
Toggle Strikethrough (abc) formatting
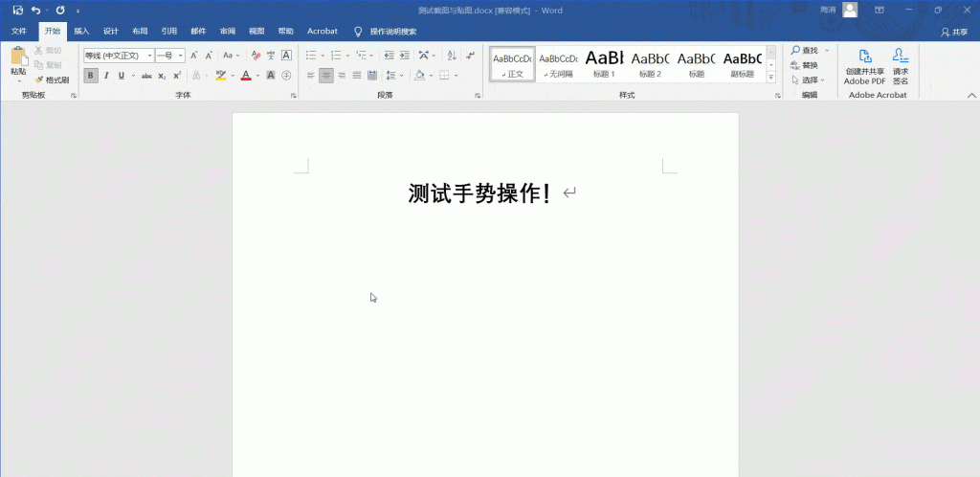tap(146, 76)
